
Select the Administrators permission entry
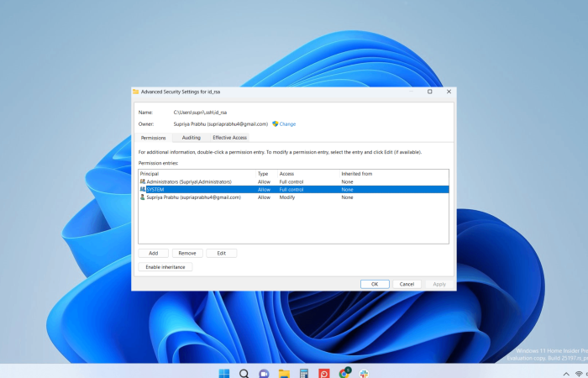click(293, 182)
